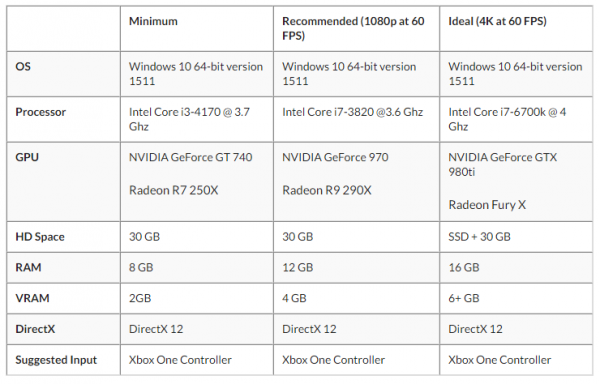Click the Intel Core i3-4170 cell

[197, 119]
